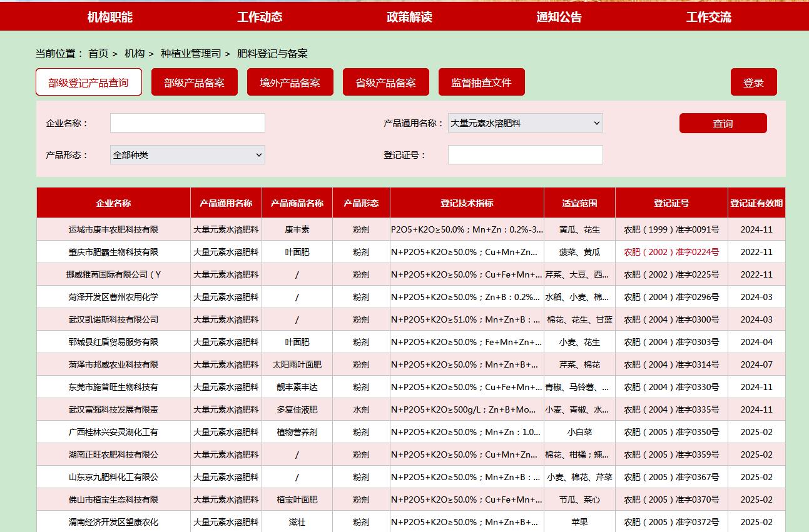Click the 登记证号 input field
The width and height of the screenshot is (809, 532).
click(x=524, y=154)
